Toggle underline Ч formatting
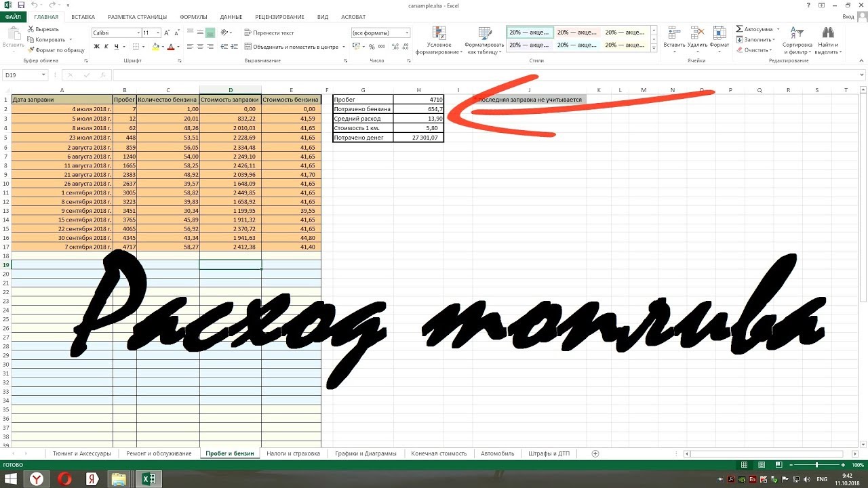868x488 pixels. 117,47
